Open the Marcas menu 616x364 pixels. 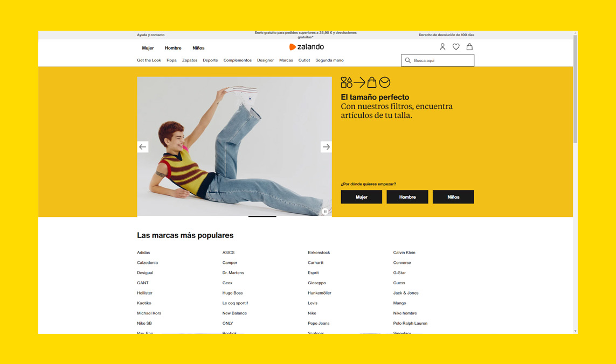pos(286,60)
